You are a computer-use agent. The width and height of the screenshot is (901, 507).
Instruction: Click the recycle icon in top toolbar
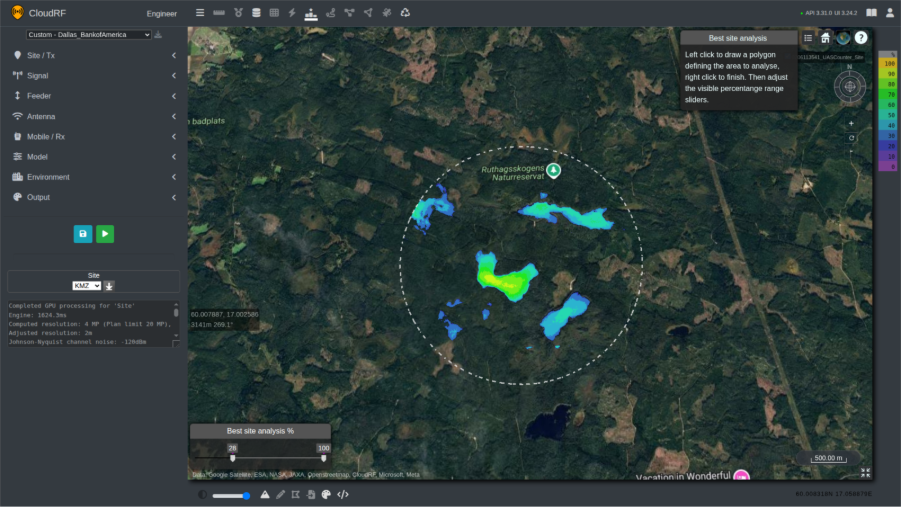click(x=405, y=13)
